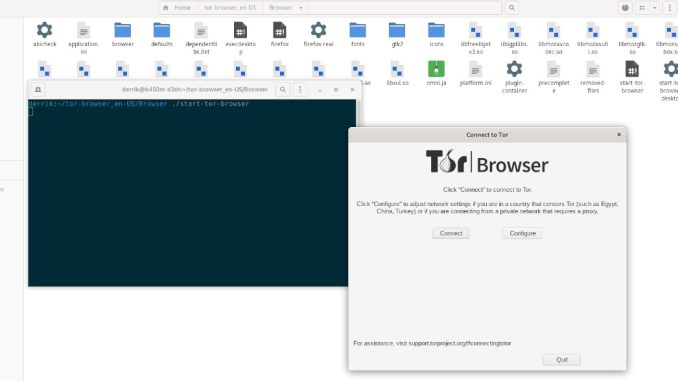This screenshot has width=678, height=381.
Task: Click the Connect to Tor title bar
Action: [487, 134]
